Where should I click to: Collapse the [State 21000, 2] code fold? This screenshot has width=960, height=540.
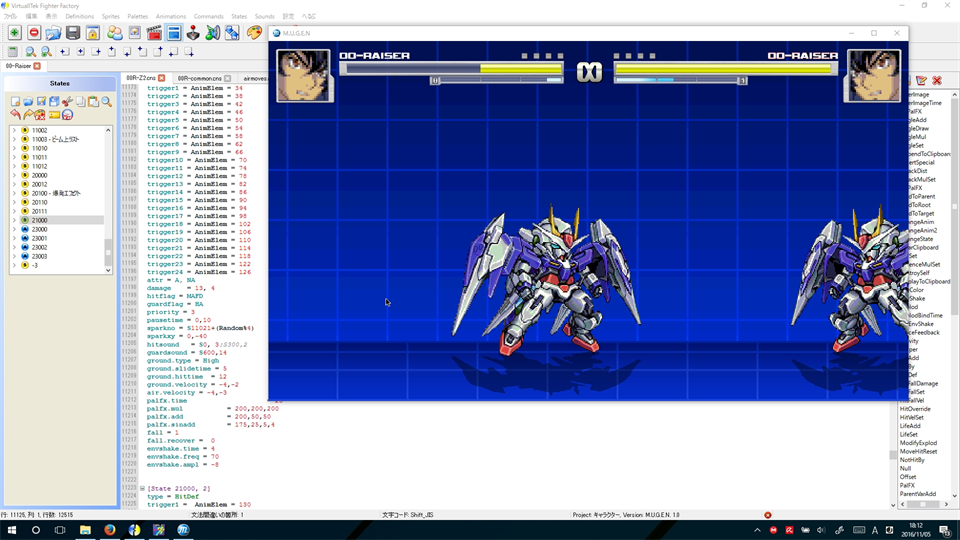pyautogui.click(x=142, y=489)
